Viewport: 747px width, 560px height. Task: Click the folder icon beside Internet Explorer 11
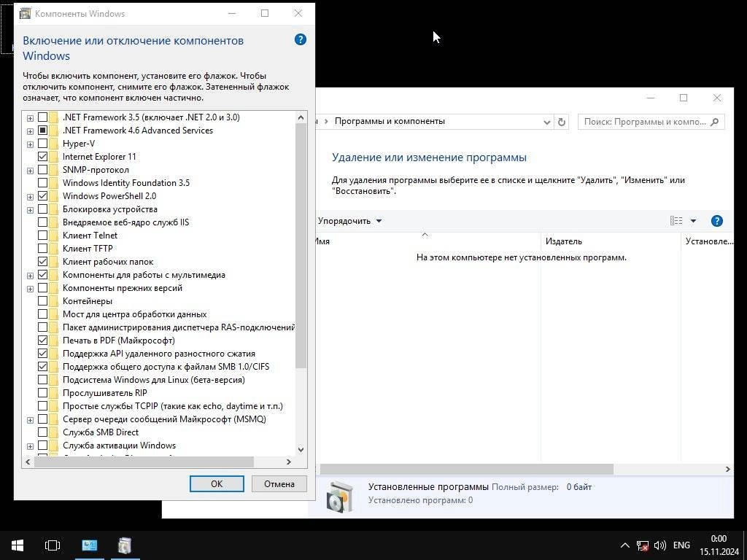click(53, 157)
